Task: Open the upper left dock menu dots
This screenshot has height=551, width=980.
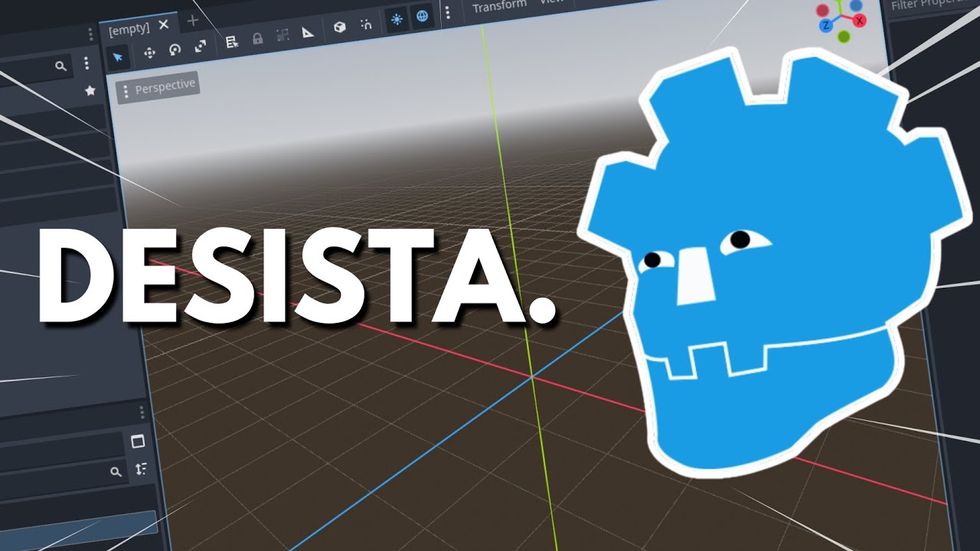Action: coord(90,34)
